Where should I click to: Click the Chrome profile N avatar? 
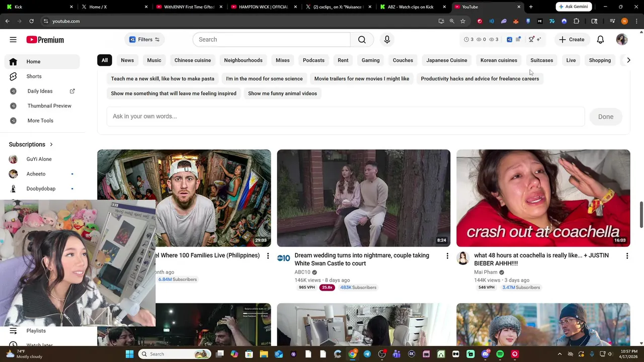(x=624, y=21)
